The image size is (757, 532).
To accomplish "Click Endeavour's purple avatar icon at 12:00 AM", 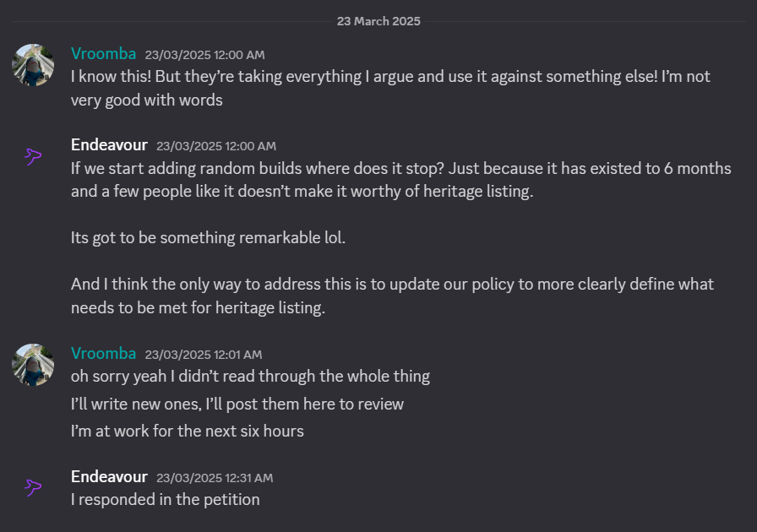I will pyautogui.click(x=33, y=156).
